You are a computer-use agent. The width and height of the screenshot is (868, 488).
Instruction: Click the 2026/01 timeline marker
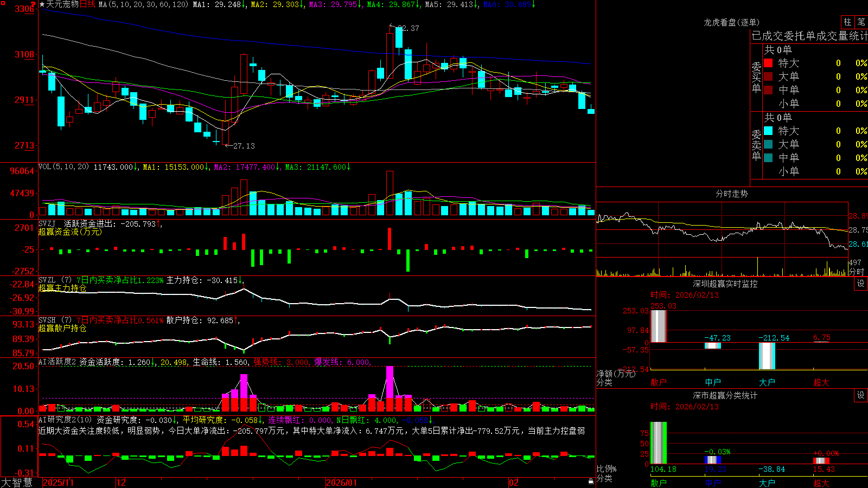click(342, 483)
